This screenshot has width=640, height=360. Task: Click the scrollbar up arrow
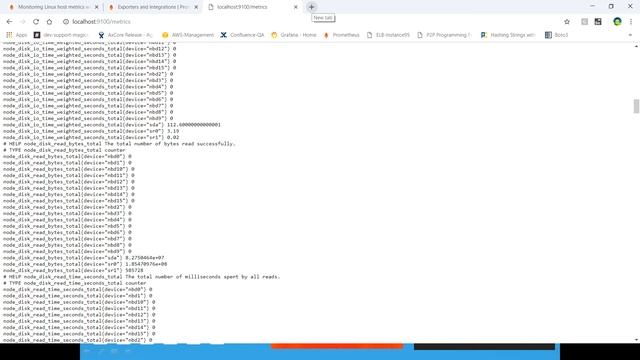[636, 46]
